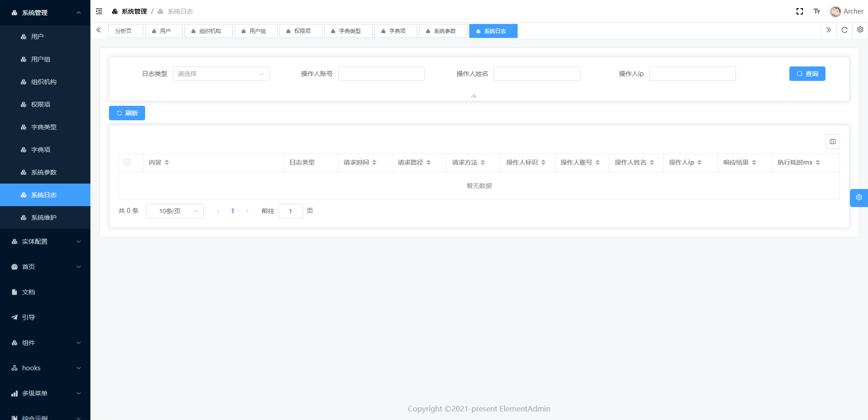Open 字典项 in the sidebar
This screenshot has height=420, width=868.
click(x=45, y=150)
